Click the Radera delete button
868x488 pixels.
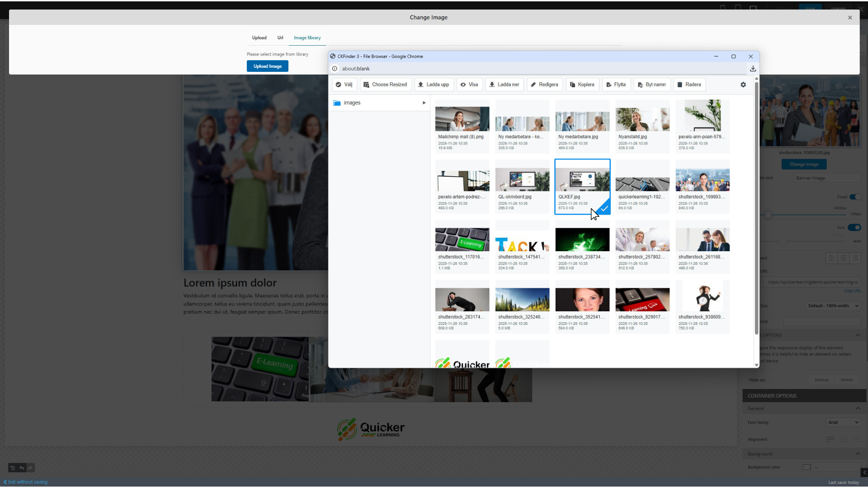689,84
